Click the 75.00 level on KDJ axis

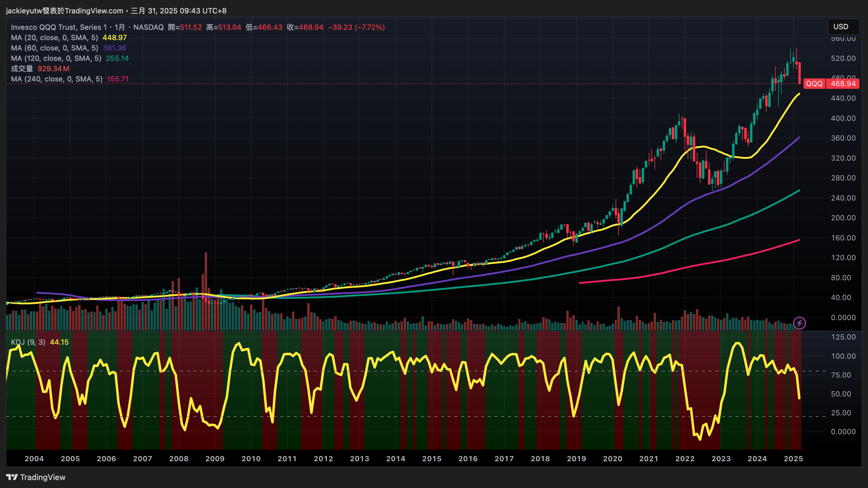(841, 375)
